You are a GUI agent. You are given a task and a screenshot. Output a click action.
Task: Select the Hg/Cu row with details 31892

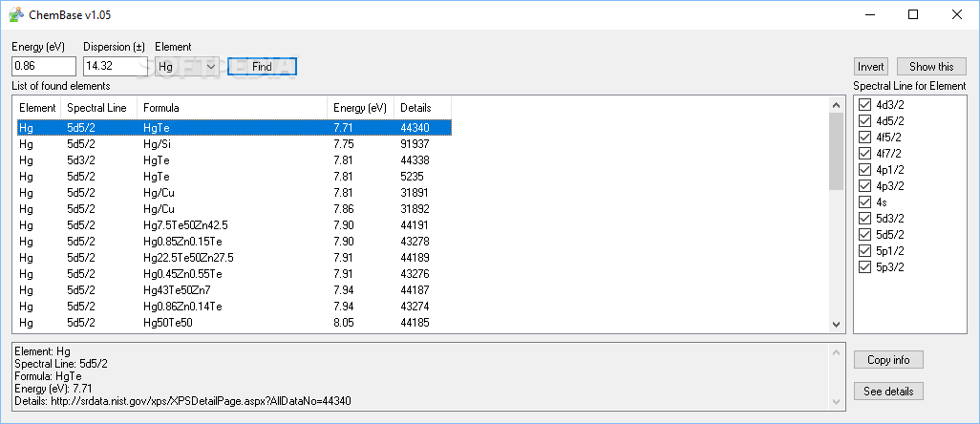pyautogui.click(x=234, y=208)
